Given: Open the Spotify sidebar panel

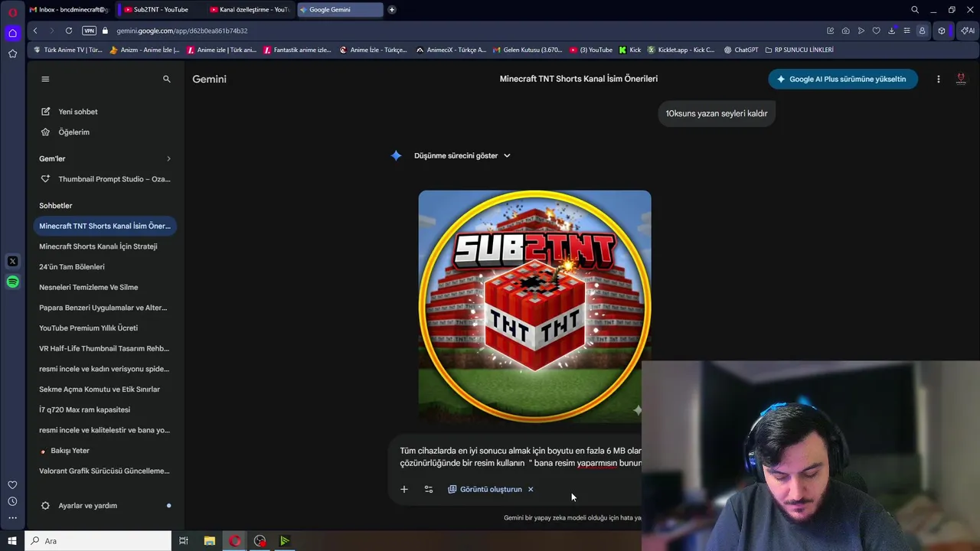Looking at the screenshot, I should tap(12, 282).
